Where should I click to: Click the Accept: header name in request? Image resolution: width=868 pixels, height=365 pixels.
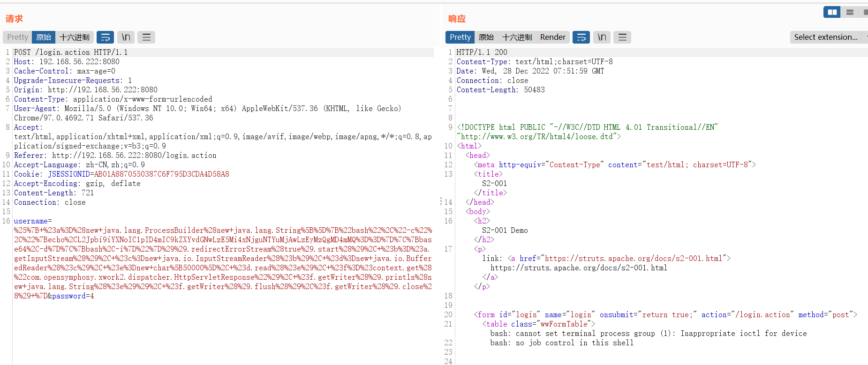(x=28, y=127)
